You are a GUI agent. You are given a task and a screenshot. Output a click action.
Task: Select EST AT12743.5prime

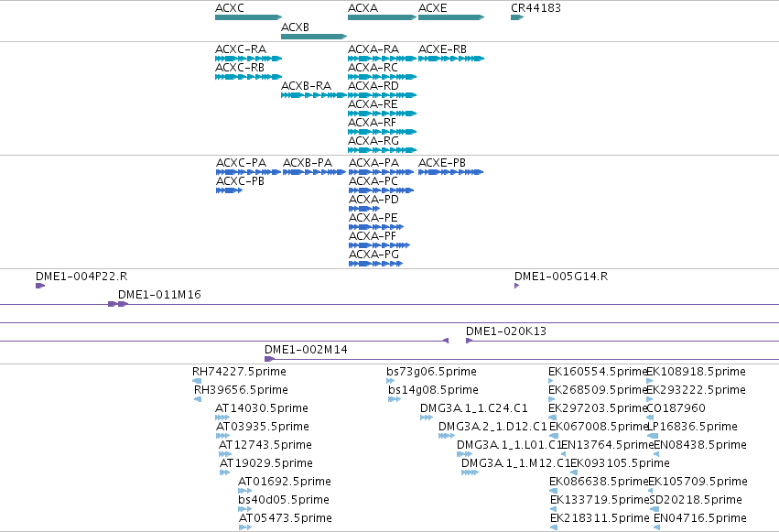(x=225, y=454)
